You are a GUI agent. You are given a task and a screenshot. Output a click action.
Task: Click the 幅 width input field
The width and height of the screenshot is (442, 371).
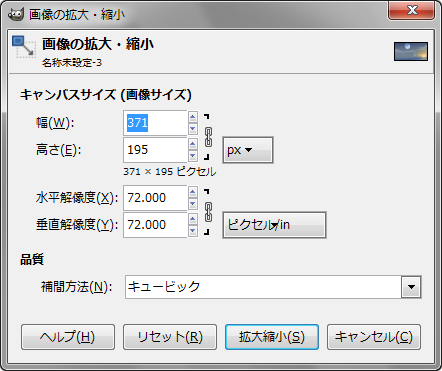click(x=155, y=123)
